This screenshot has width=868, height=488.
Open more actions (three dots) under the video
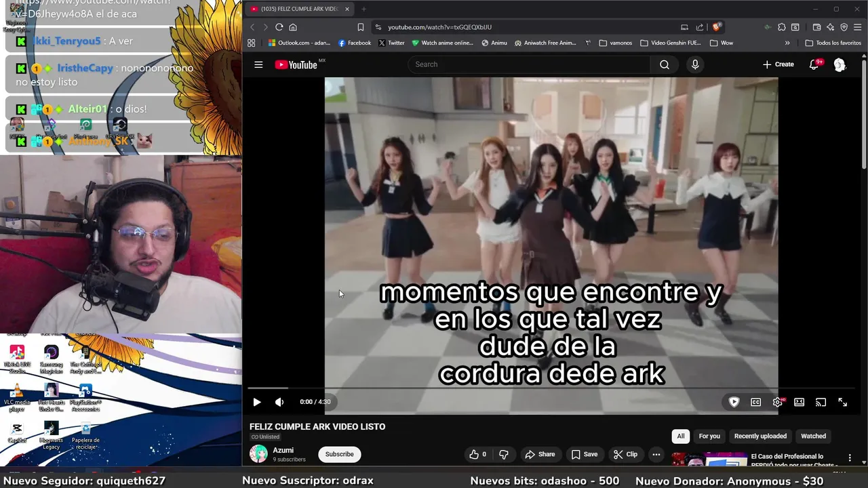(x=656, y=454)
